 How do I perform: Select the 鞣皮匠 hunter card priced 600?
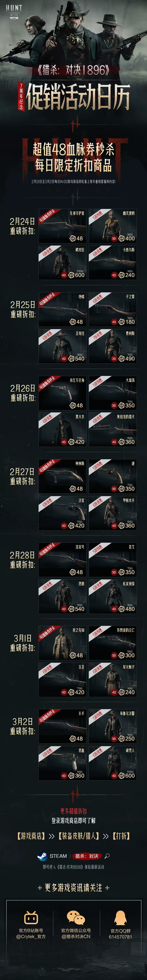(62, 262)
